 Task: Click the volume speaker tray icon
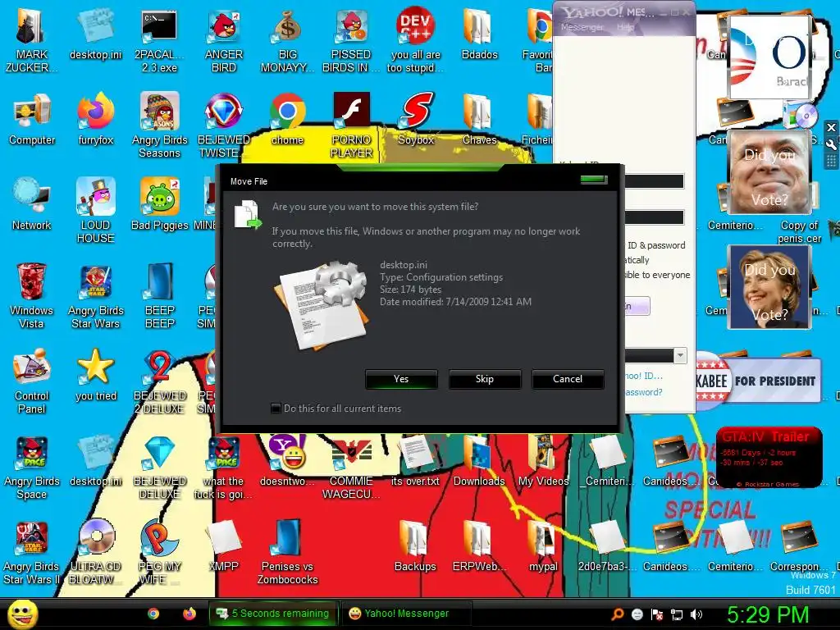[x=696, y=614]
